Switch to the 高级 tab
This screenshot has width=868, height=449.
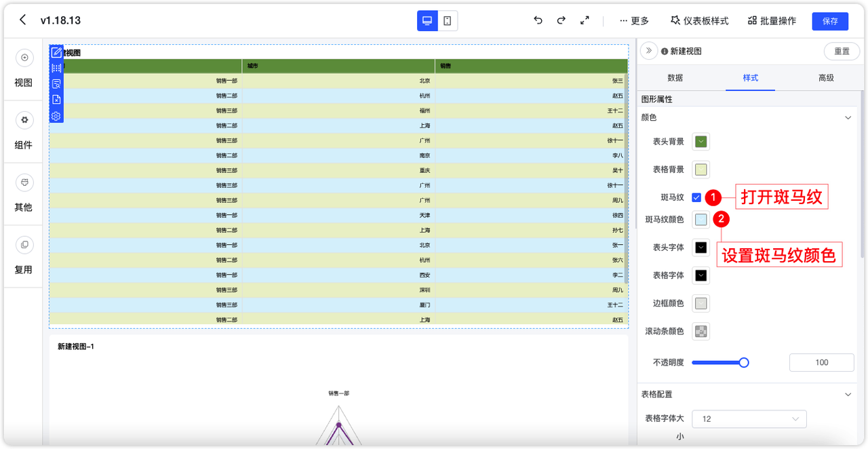click(x=826, y=78)
